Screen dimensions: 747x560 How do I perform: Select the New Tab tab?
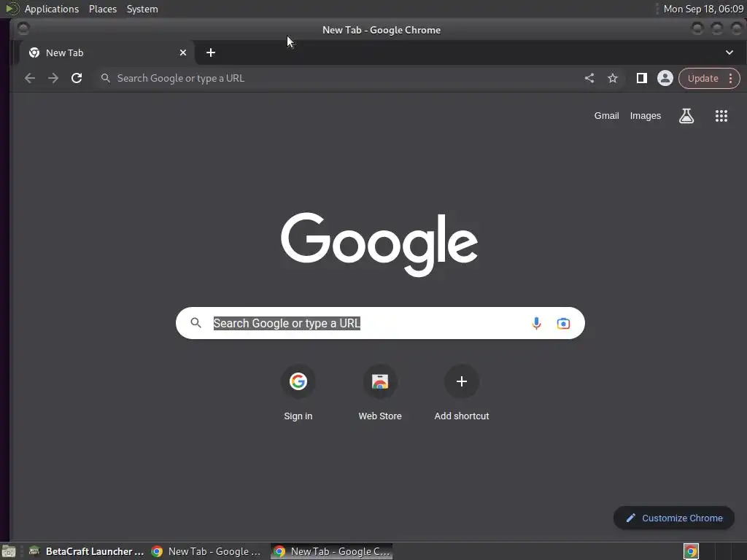coord(107,52)
